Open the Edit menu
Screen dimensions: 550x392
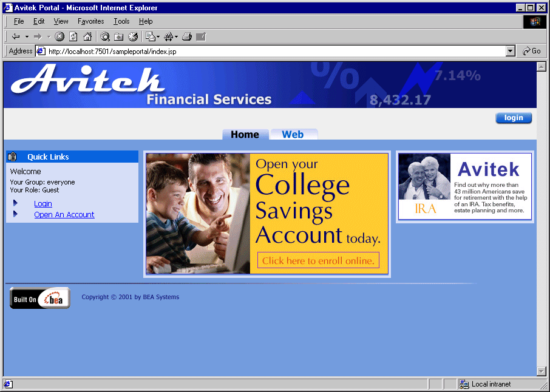39,21
